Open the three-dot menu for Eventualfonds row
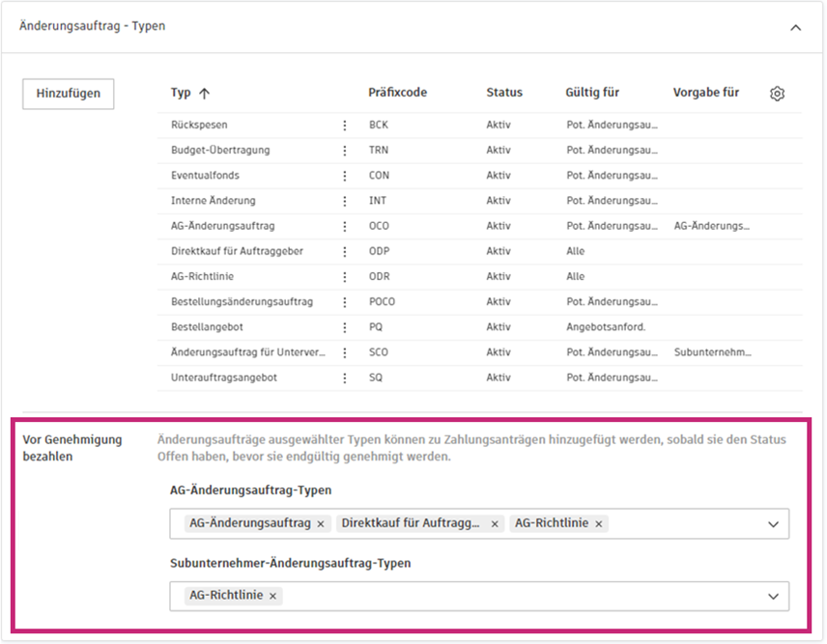 345,176
